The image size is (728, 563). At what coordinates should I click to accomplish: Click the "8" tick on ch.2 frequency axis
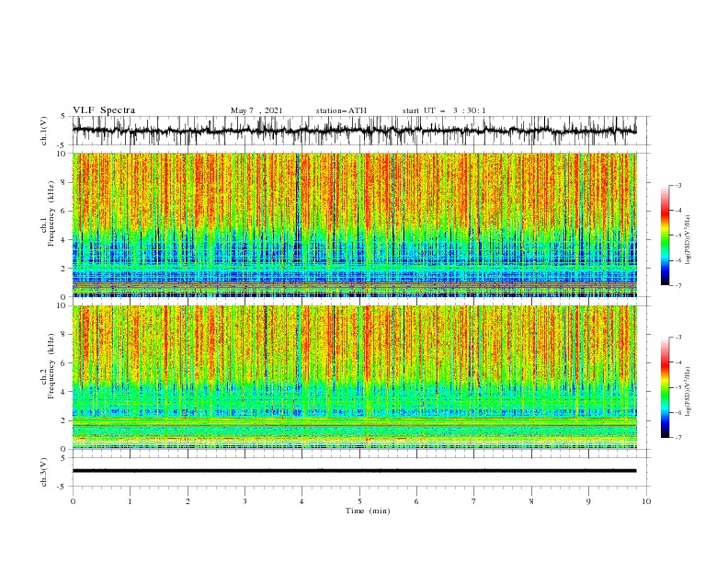point(64,335)
